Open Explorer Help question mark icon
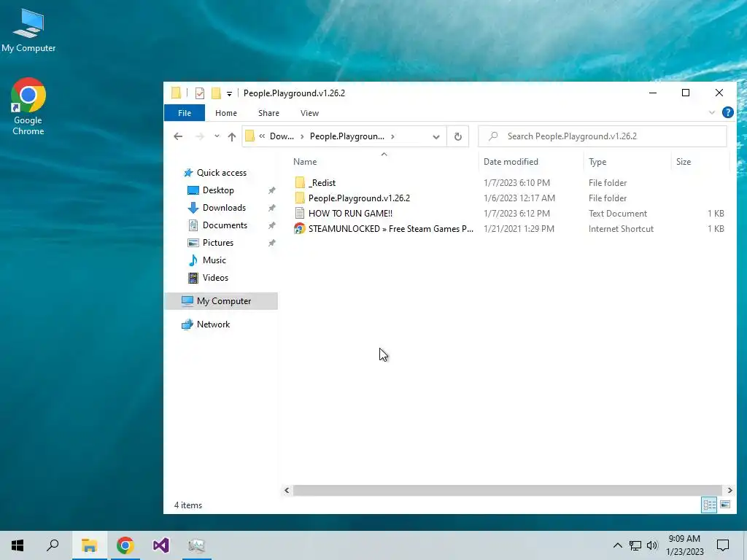 click(x=727, y=112)
